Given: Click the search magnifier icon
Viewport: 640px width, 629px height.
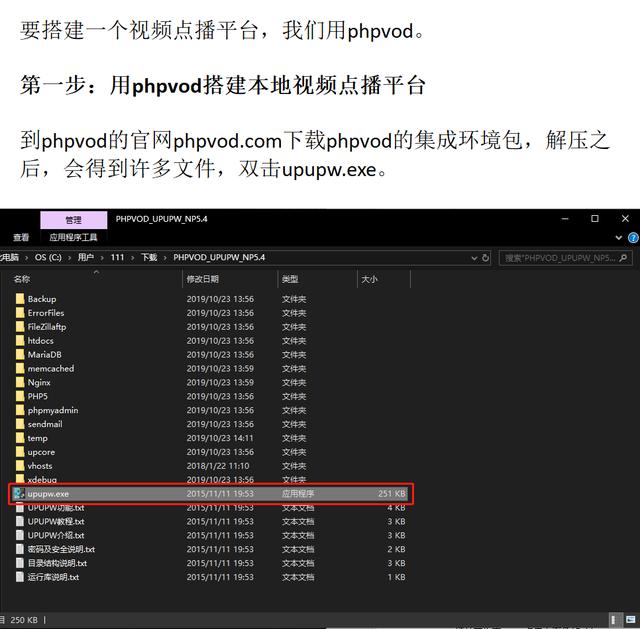Looking at the screenshot, I should [x=623, y=258].
